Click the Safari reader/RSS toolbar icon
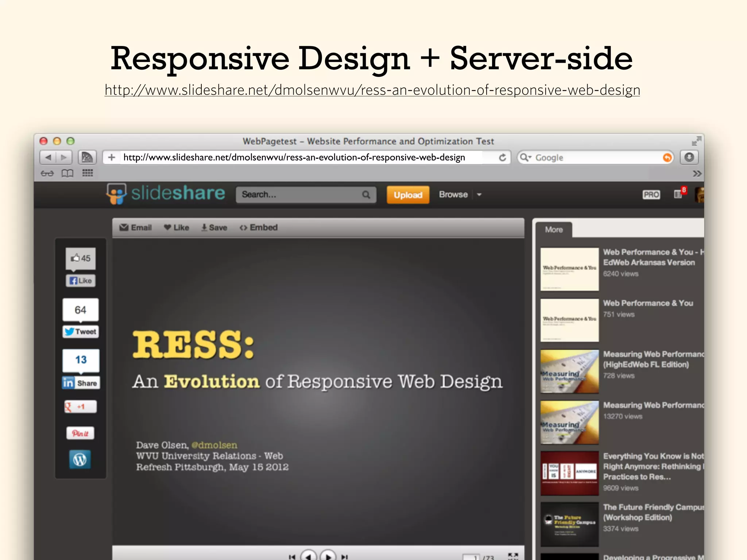 [87, 157]
